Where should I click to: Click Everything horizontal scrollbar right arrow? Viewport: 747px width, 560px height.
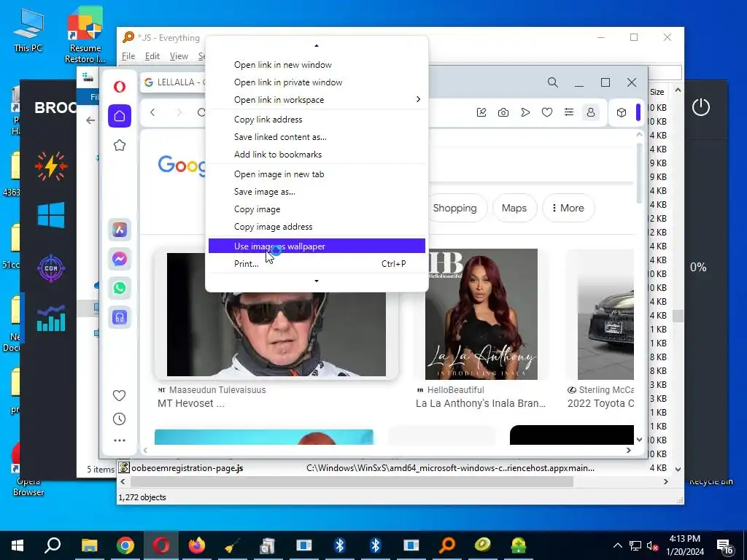[665, 482]
